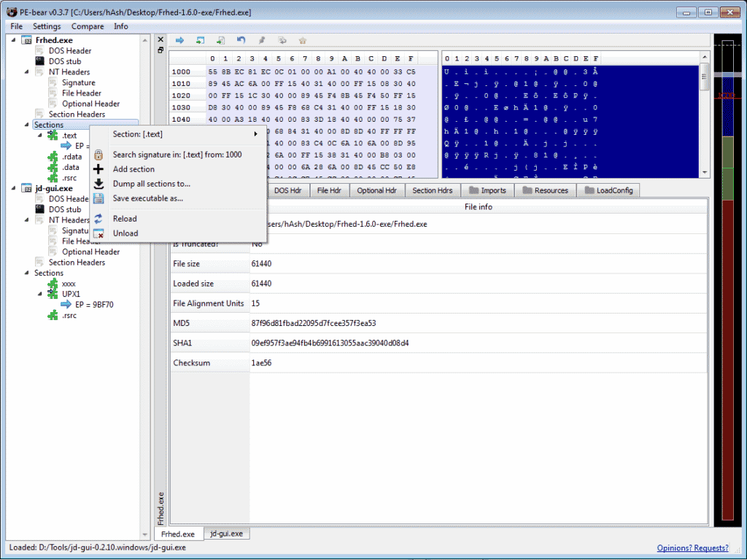Click the blue undo arrow toolbar icon

241,40
